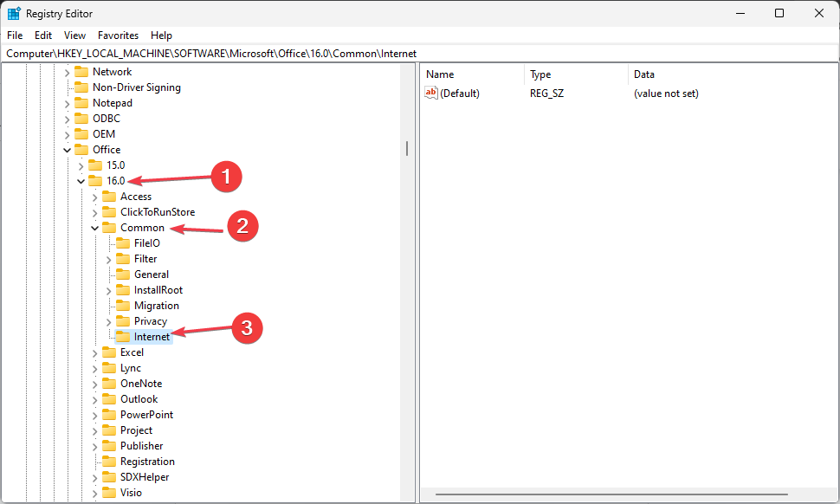Screen dimensions: 840x504
Task: Click the OneNote folder icon
Action: [x=109, y=384]
